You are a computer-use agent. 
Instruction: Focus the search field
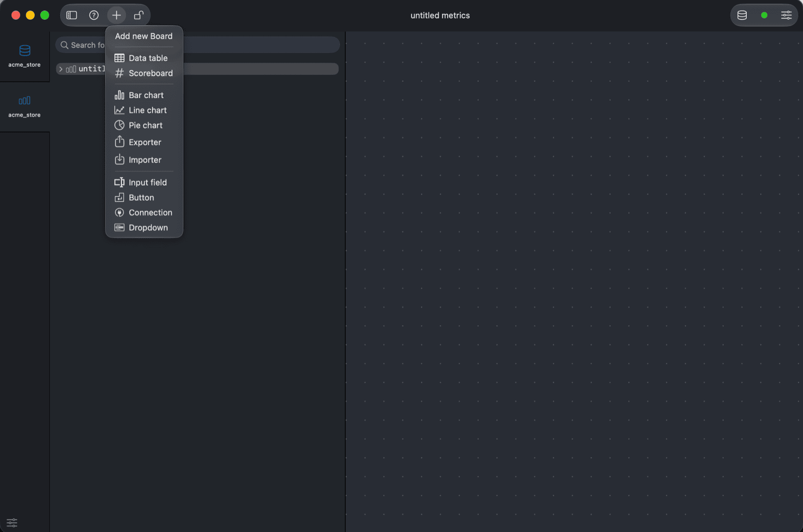(197, 45)
